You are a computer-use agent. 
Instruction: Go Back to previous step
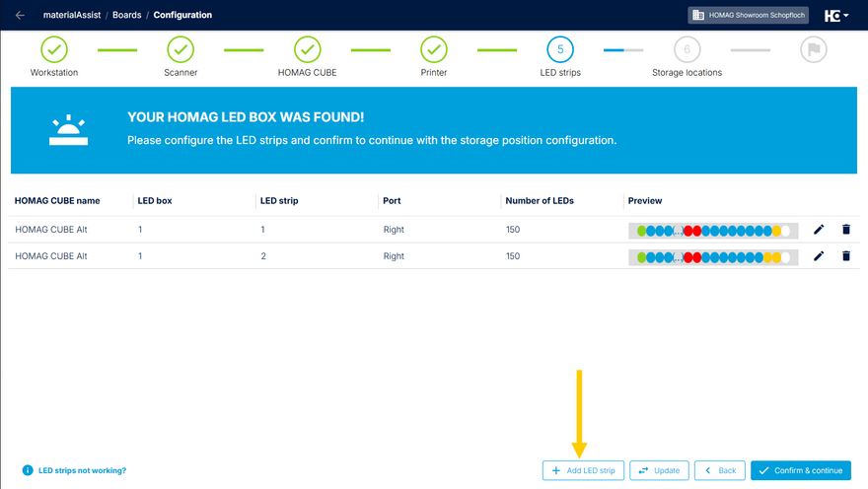720,470
